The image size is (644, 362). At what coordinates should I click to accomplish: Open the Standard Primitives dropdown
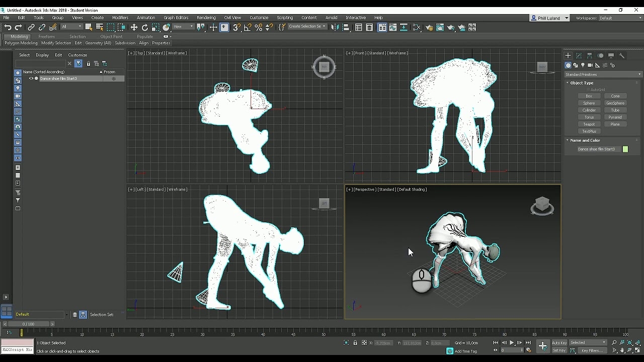603,74
